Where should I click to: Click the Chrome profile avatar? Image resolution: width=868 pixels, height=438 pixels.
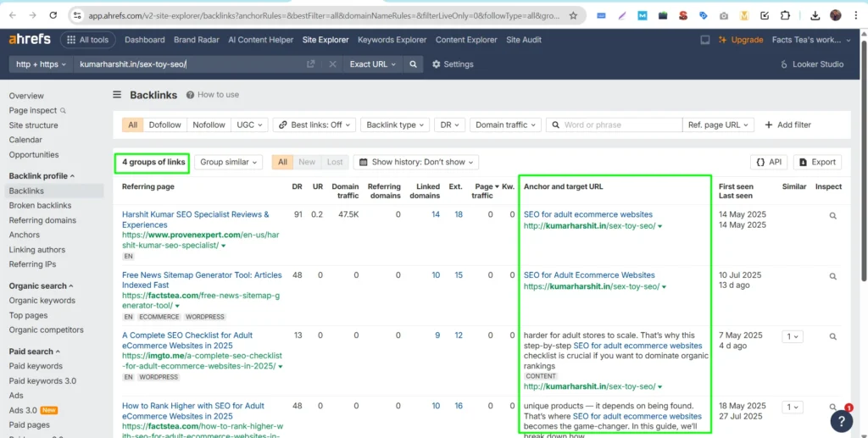point(836,15)
